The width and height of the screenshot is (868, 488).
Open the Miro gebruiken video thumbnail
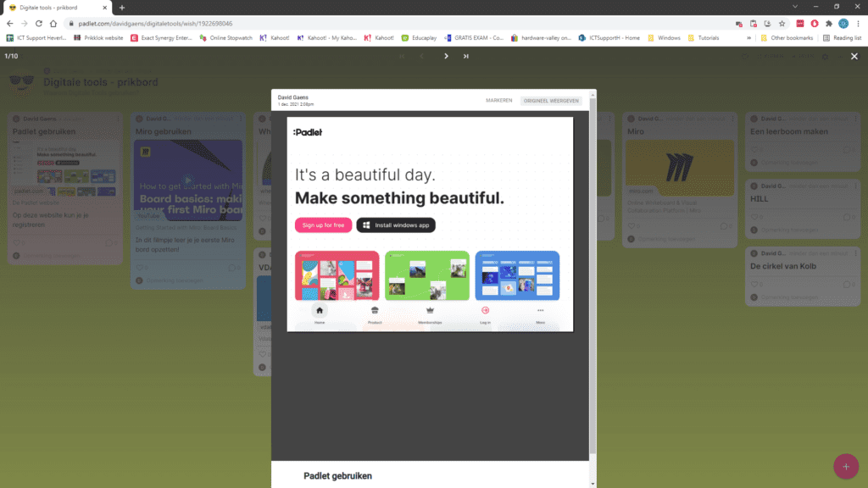pos(188,180)
